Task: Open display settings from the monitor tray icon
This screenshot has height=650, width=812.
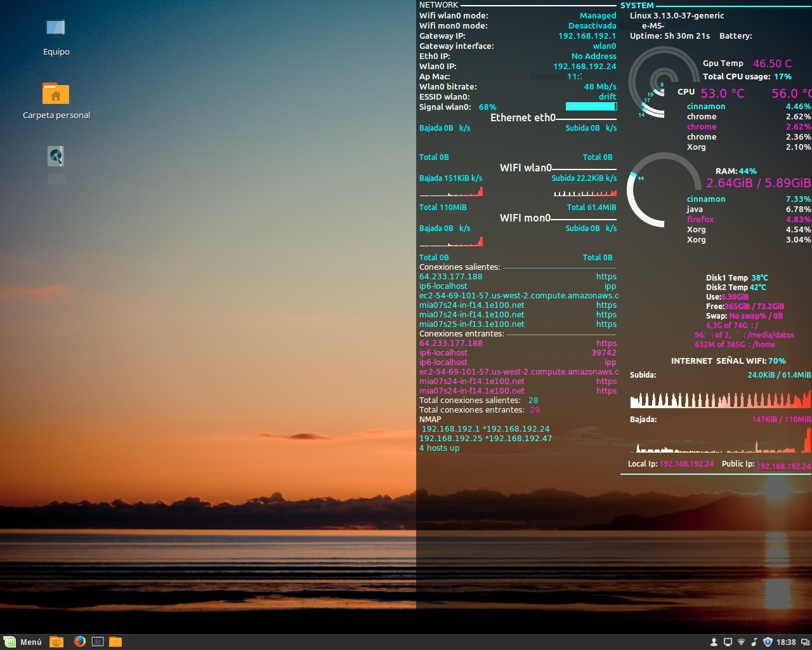Action: pos(728,642)
